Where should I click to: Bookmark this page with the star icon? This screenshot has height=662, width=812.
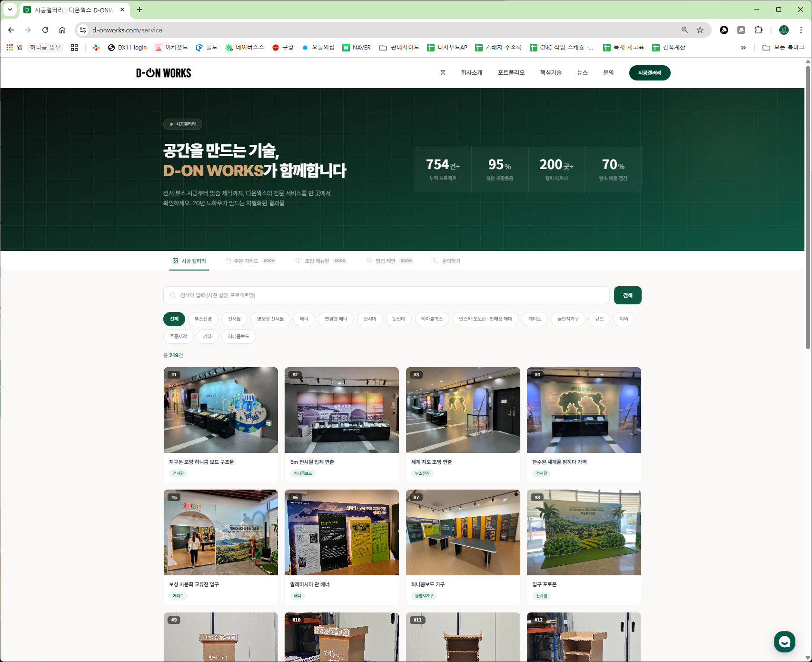(700, 30)
